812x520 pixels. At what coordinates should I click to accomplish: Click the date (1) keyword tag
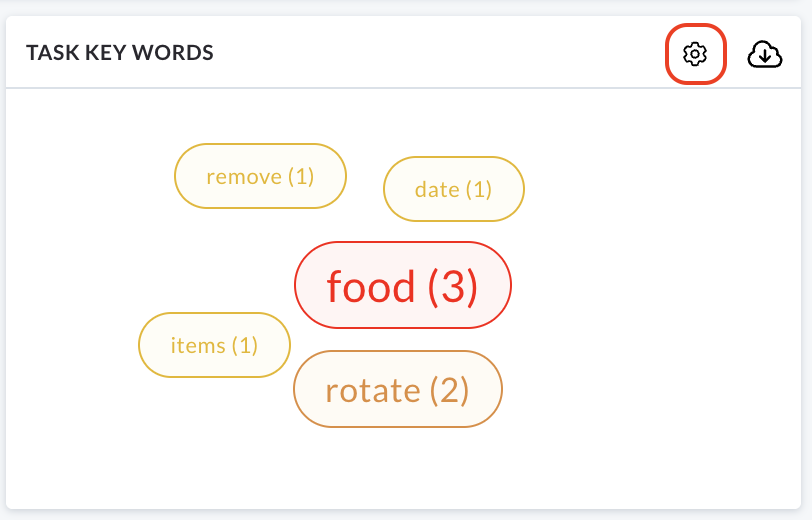coord(454,189)
